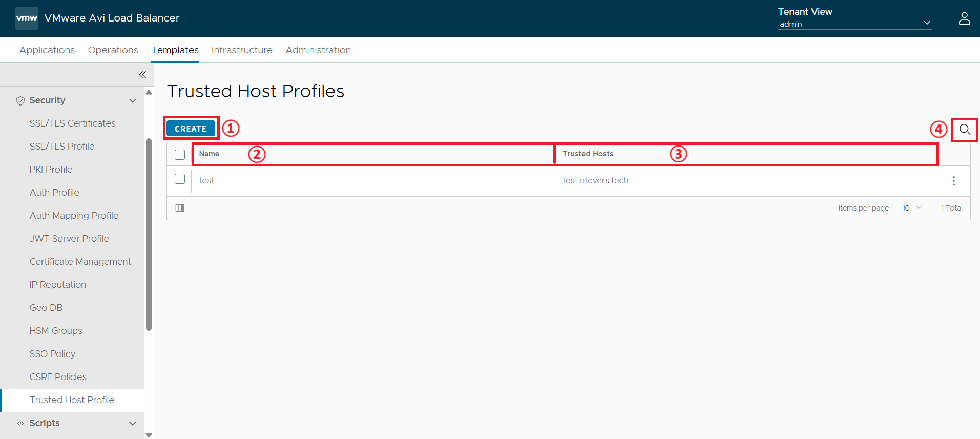980x439 pixels.
Task: Open the Infrastructure tab
Action: point(242,50)
